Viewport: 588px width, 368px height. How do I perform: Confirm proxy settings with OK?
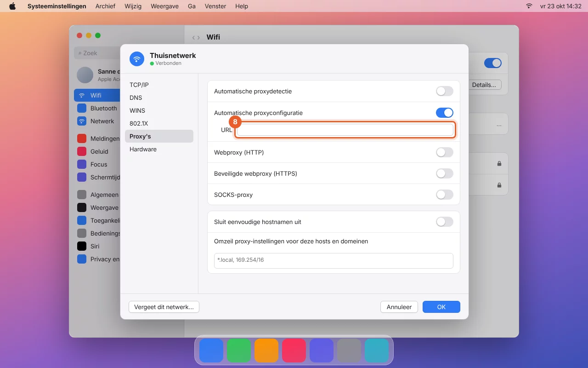click(x=441, y=307)
